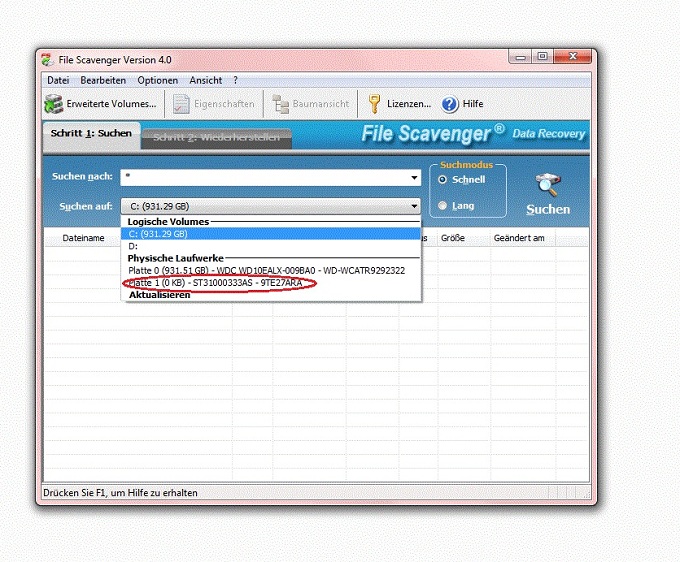Sort by the Dateiname column header
680x562 pixels.
tap(83, 238)
